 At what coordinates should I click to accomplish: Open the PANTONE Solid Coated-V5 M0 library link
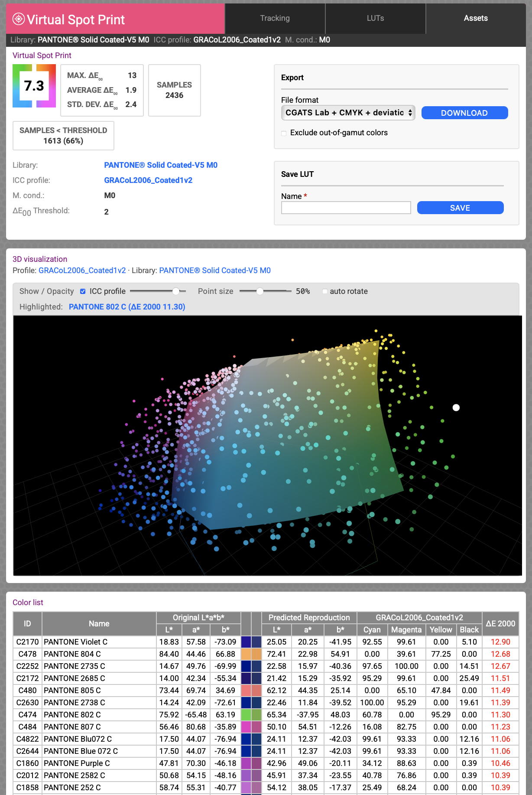(x=161, y=165)
